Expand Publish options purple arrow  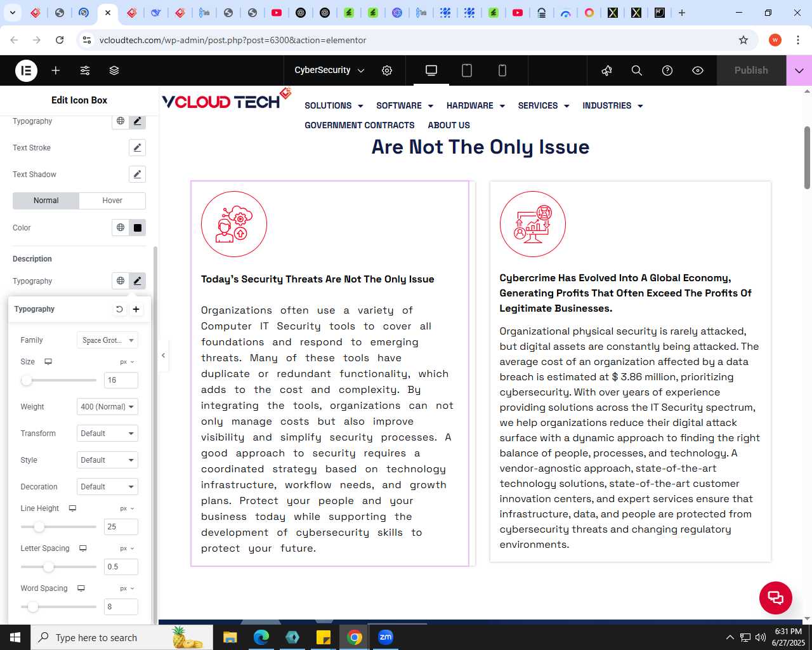coord(799,70)
